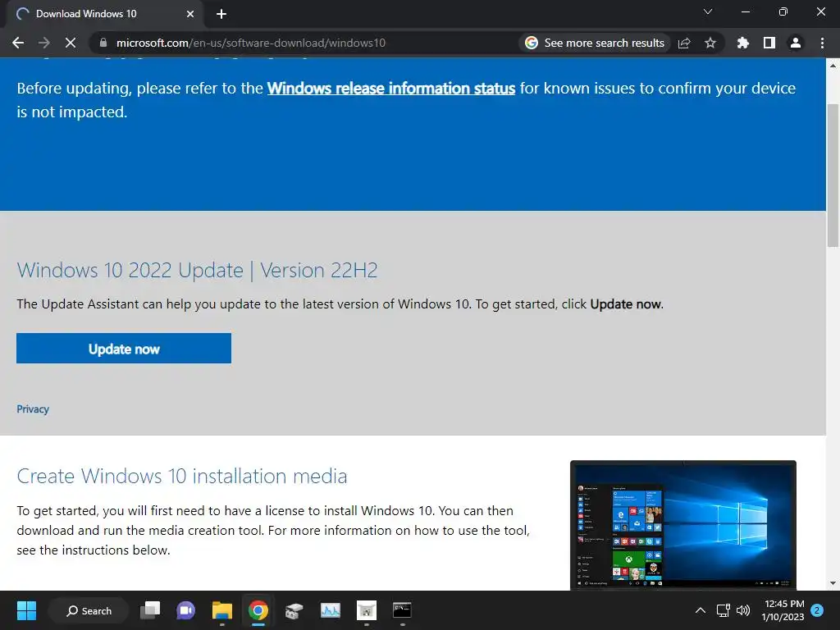Click Chrome icon on taskbar

click(x=258, y=610)
